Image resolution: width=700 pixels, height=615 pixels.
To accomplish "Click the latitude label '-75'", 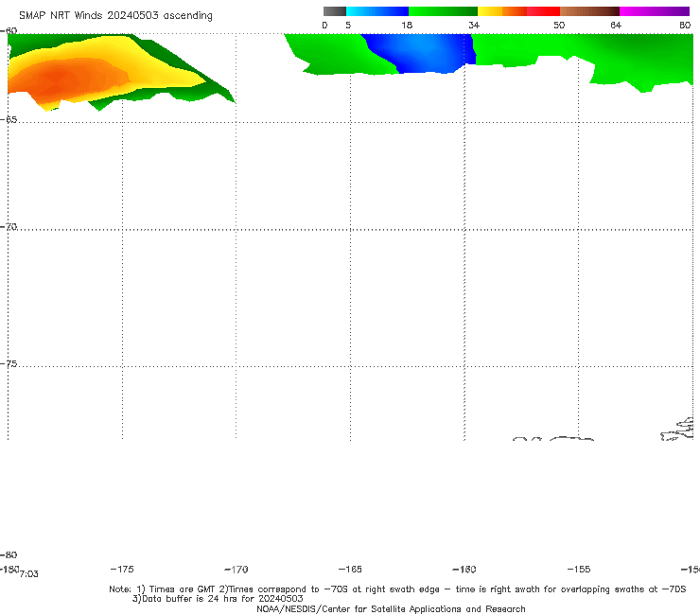I will click(9, 364).
